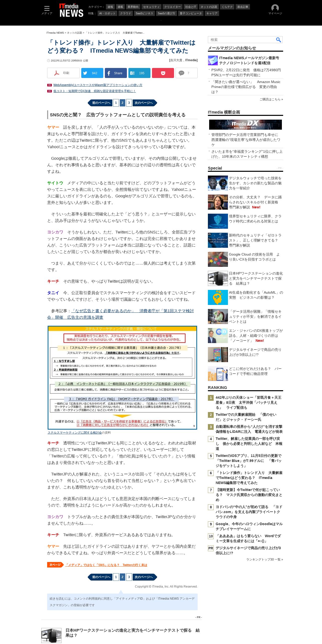Go to page 3 in top pager
This screenshot has width=322, height=644.
[129, 103]
